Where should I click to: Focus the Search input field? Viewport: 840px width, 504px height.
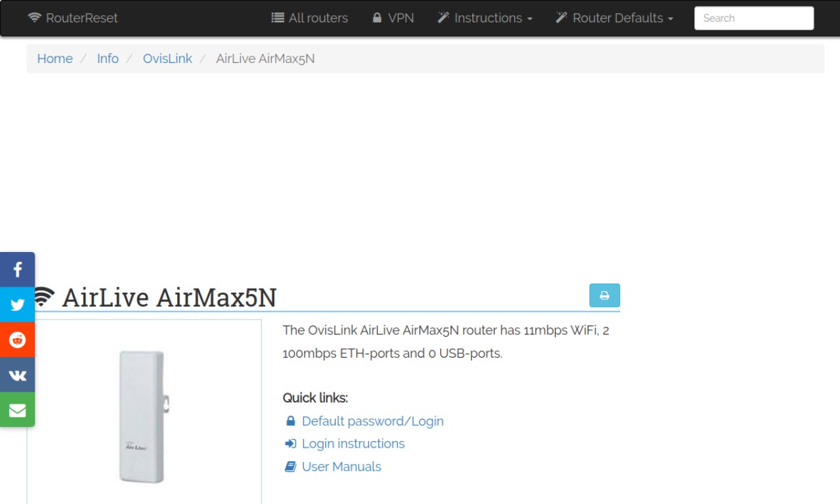coord(754,18)
